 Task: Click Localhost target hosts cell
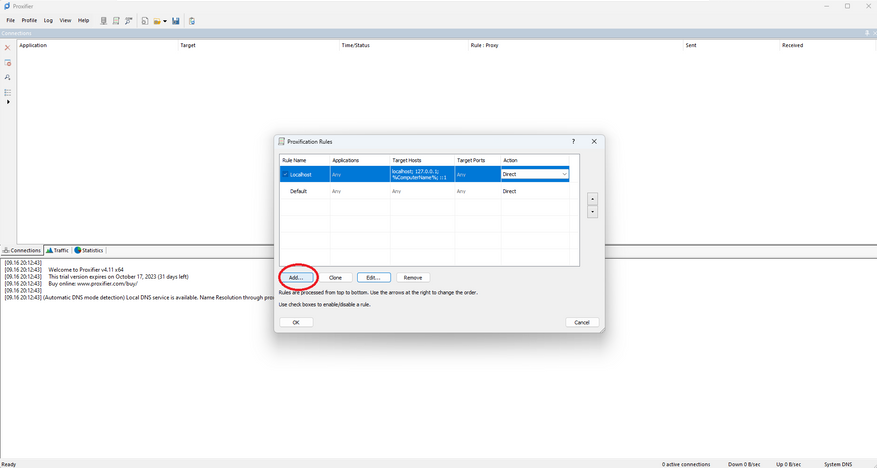422,174
